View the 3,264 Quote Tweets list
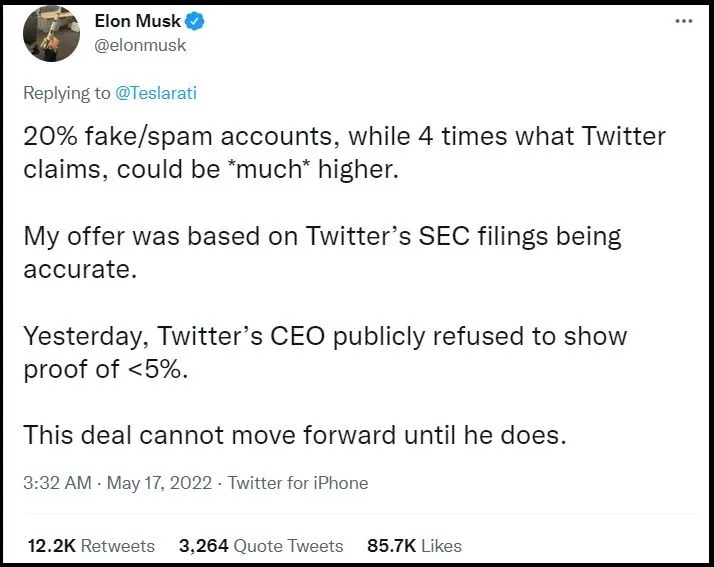 point(261,545)
